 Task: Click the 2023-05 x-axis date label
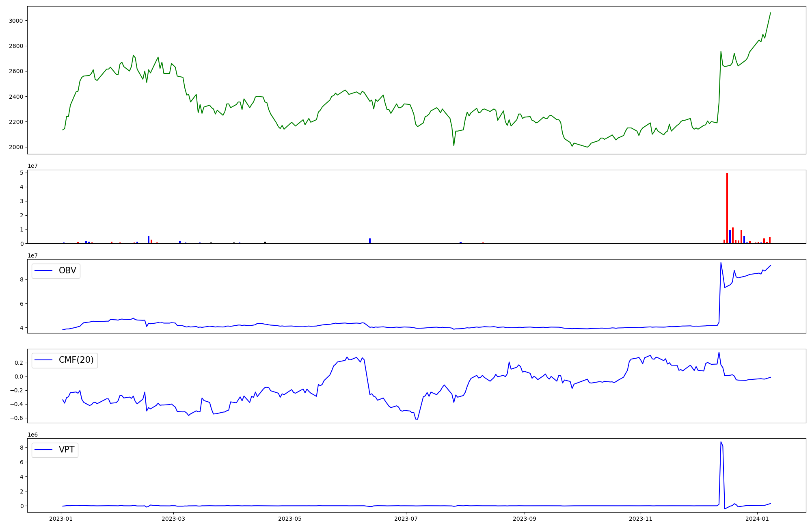tap(290, 519)
